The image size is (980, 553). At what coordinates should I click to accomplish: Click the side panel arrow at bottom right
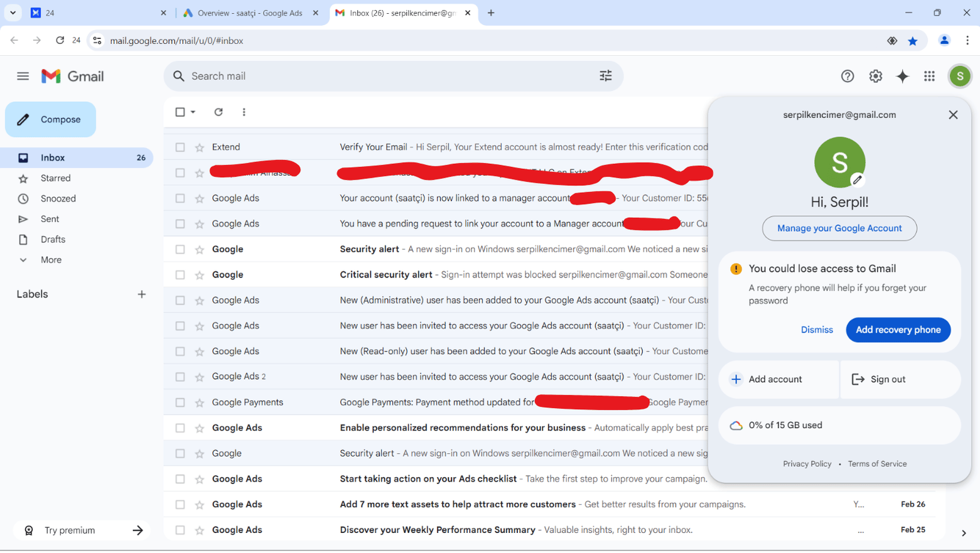coord(964,533)
